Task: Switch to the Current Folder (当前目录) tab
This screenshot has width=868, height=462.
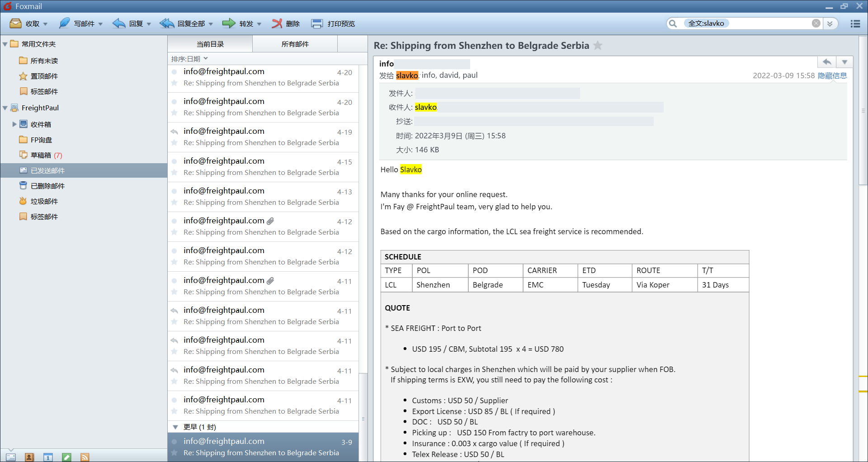Action: coord(210,44)
